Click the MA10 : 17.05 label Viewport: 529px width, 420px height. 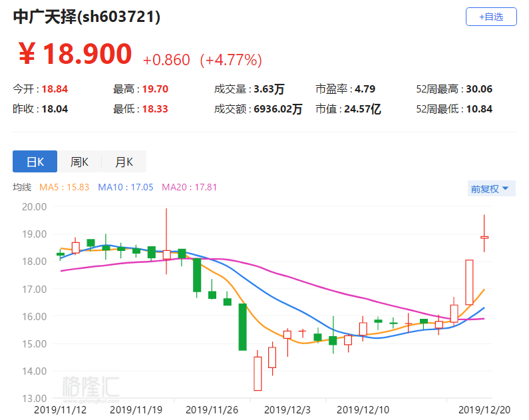pyautogui.click(x=126, y=187)
